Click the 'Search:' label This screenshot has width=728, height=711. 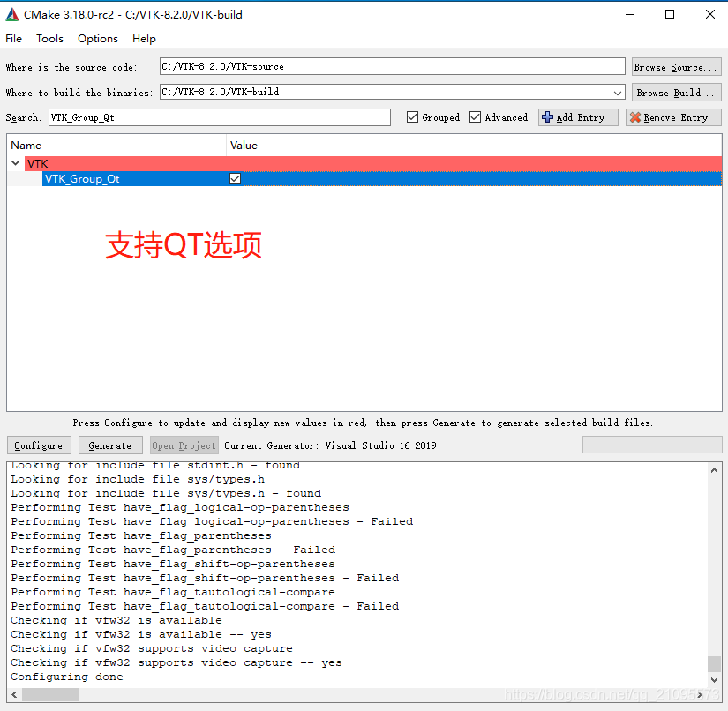point(23,117)
